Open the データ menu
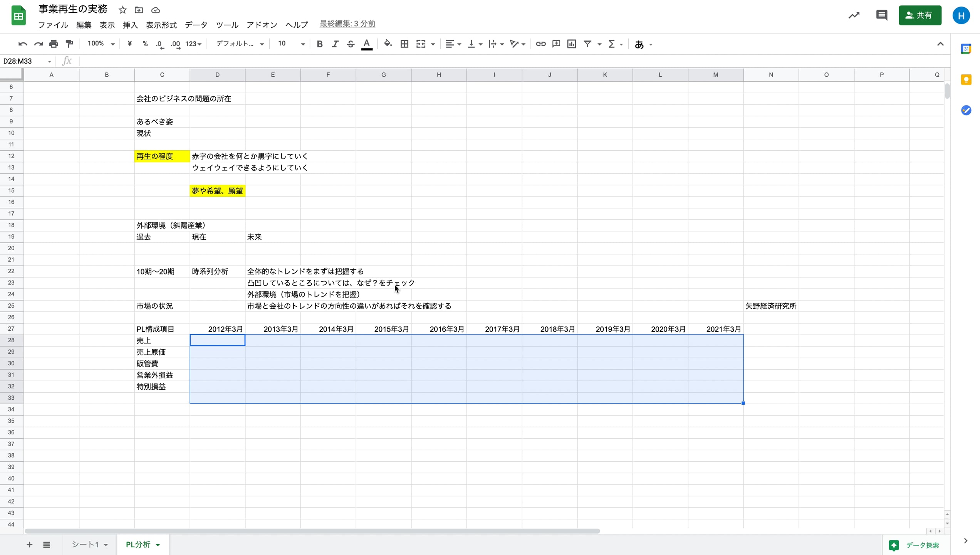Image resolution: width=980 pixels, height=555 pixels. (x=196, y=25)
